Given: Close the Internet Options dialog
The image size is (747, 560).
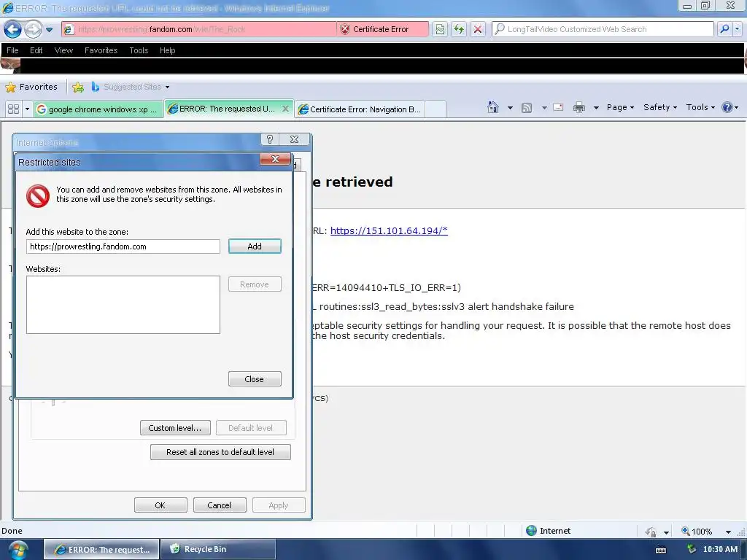Looking at the screenshot, I should [x=294, y=139].
